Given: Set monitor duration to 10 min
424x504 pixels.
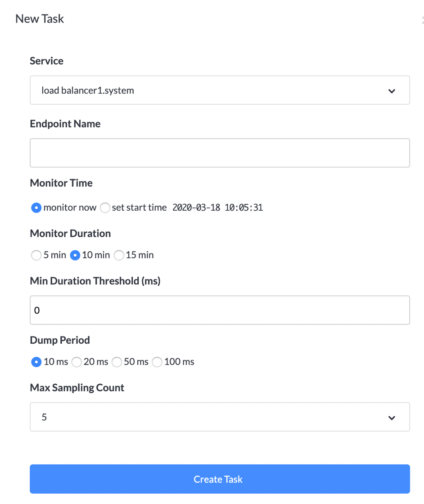Looking at the screenshot, I should pyautogui.click(x=75, y=255).
